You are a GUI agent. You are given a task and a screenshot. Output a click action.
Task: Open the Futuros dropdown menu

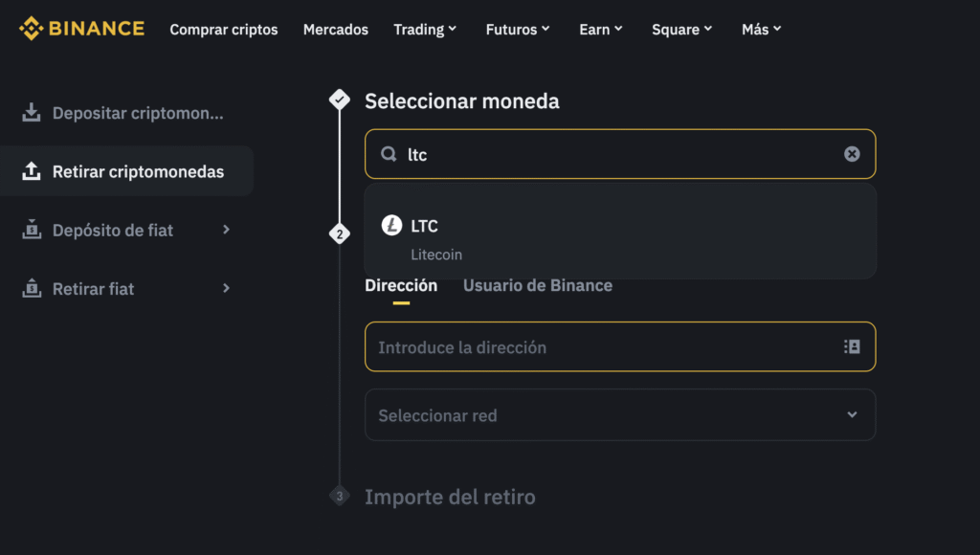pos(518,30)
